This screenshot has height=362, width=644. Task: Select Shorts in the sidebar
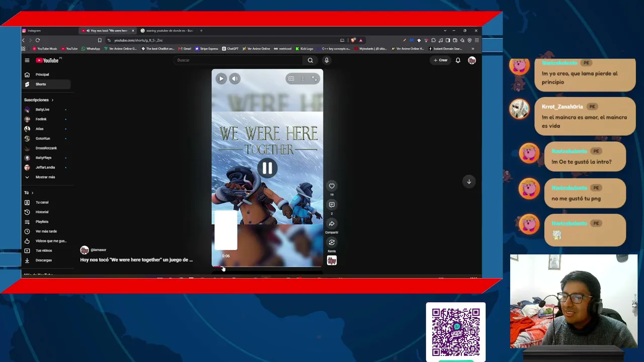click(x=47, y=84)
